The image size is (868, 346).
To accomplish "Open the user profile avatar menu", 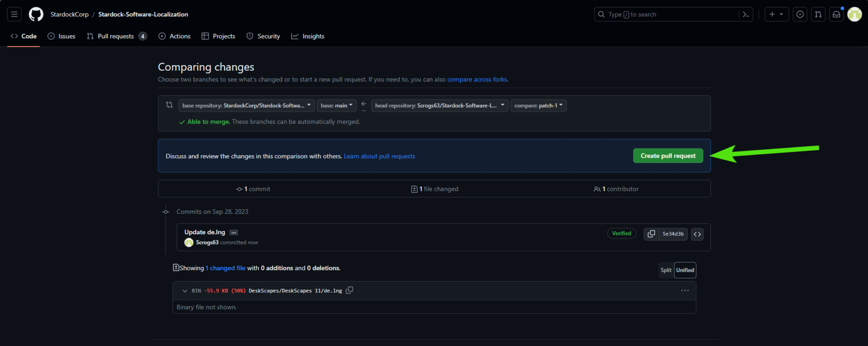I will click(854, 14).
